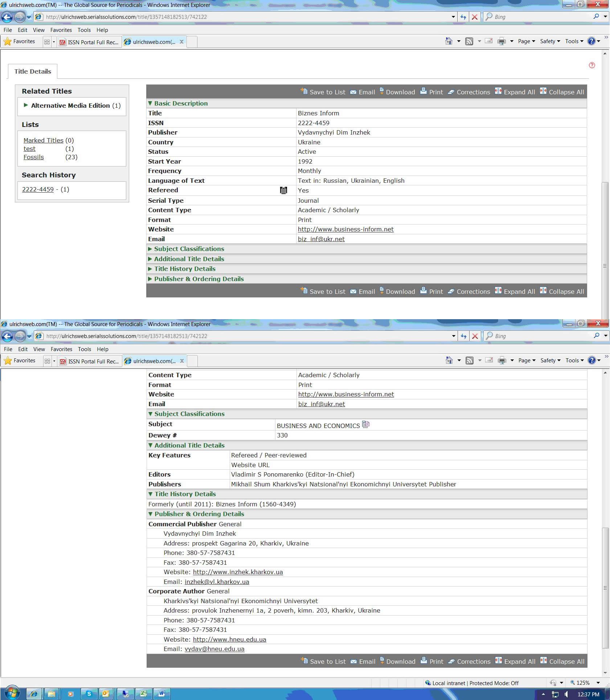This screenshot has width=610, height=700.
Task: Click Save to List in the top action bar
Action: tap(323, 92)
